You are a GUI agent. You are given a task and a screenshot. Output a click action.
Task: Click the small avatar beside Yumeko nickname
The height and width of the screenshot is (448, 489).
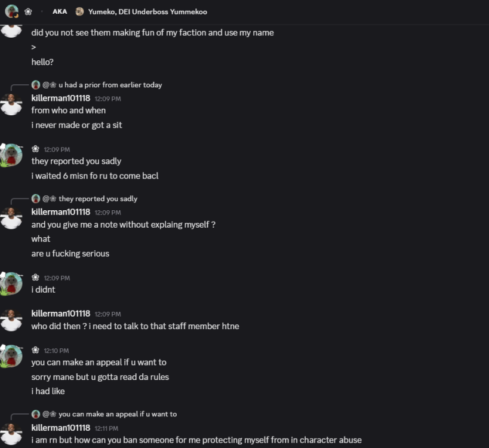79,11
